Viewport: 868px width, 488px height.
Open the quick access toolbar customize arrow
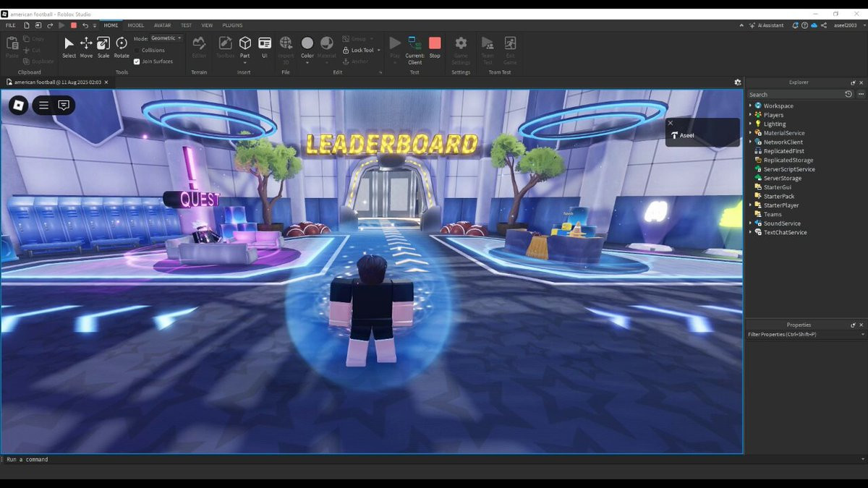tap(94, 25)
